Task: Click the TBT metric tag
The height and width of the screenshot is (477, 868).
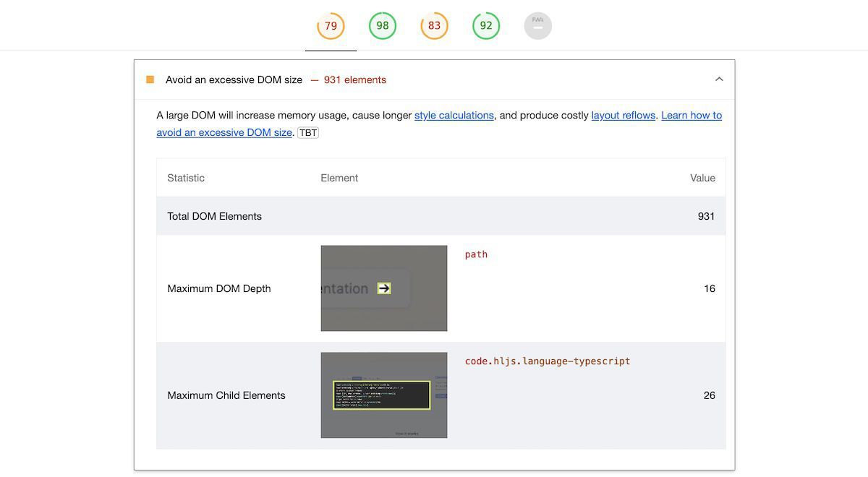Action: point(308,133)
